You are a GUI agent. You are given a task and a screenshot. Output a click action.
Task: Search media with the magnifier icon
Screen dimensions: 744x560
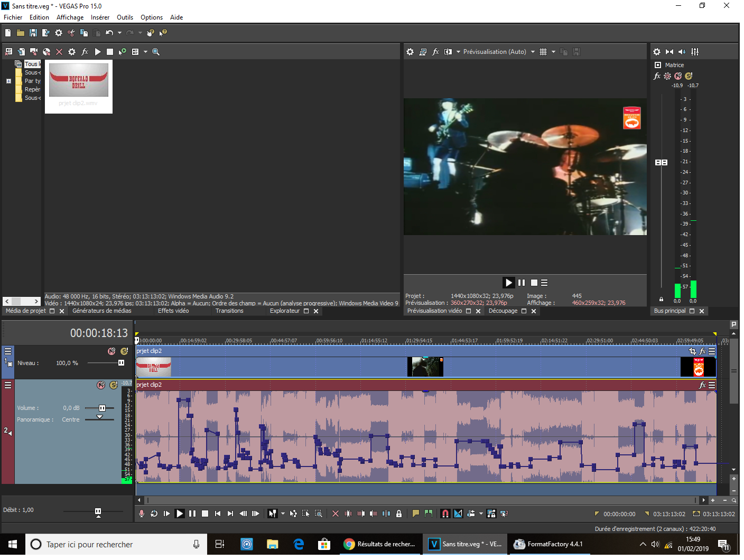tap(156, 52)
